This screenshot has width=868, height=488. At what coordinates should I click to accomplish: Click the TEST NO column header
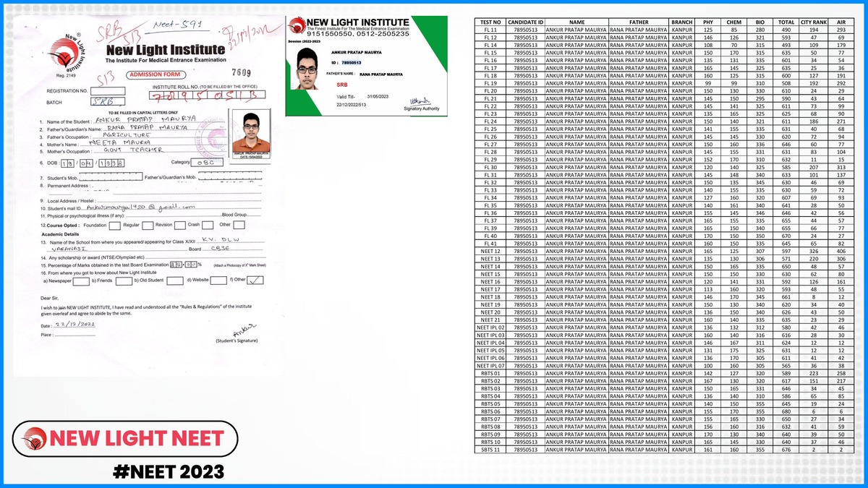(x=490, y=22)
